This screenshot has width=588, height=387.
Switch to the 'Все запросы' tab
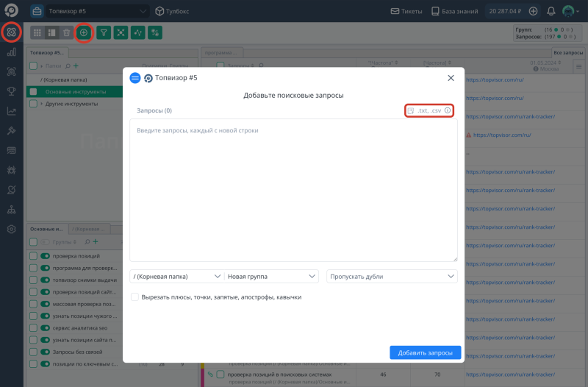coord(567,53)
